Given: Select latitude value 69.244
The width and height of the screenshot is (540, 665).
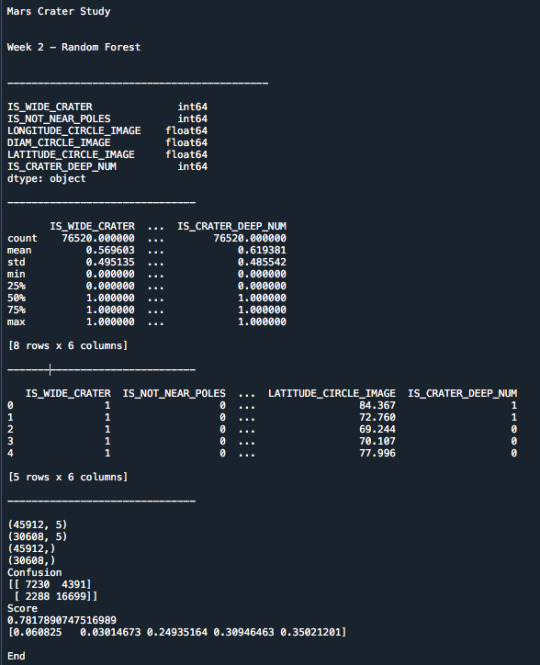Looking at the screenshot, I should pyautogui.click(x=377, y=429).
